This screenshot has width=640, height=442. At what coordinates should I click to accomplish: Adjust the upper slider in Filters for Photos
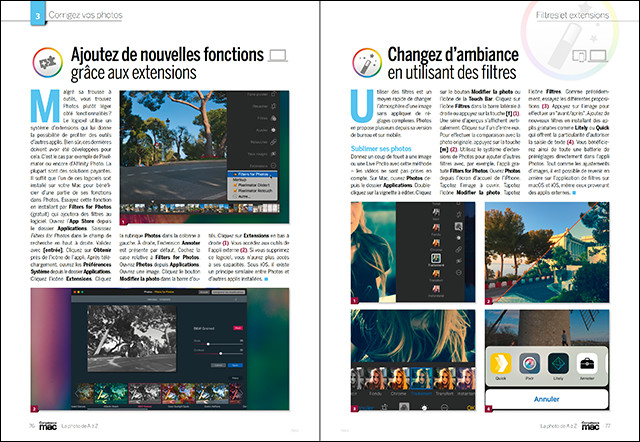coord(218,344)
